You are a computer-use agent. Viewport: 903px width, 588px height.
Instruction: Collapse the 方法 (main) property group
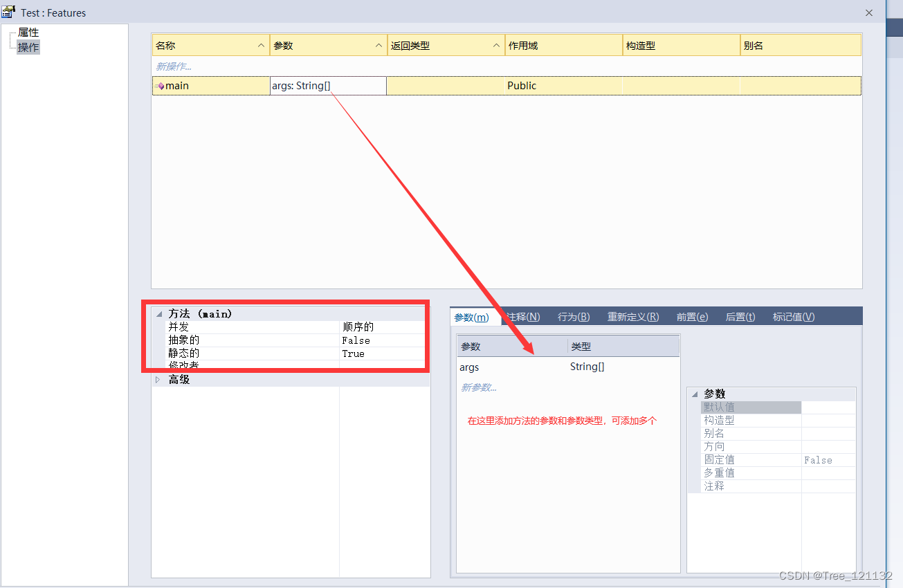[x=159, y=314]
